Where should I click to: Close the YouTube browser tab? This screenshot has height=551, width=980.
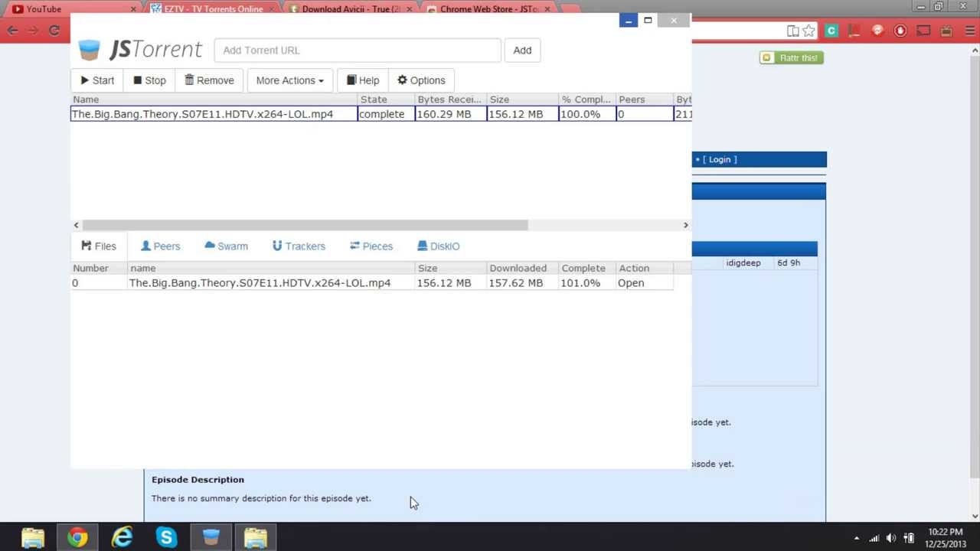[133, 9]
